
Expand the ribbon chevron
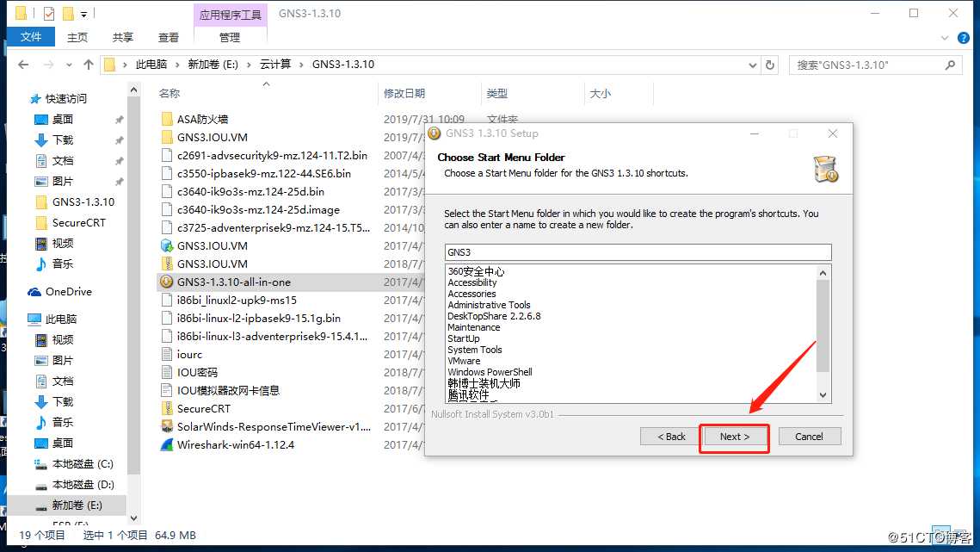coord(945,38)
